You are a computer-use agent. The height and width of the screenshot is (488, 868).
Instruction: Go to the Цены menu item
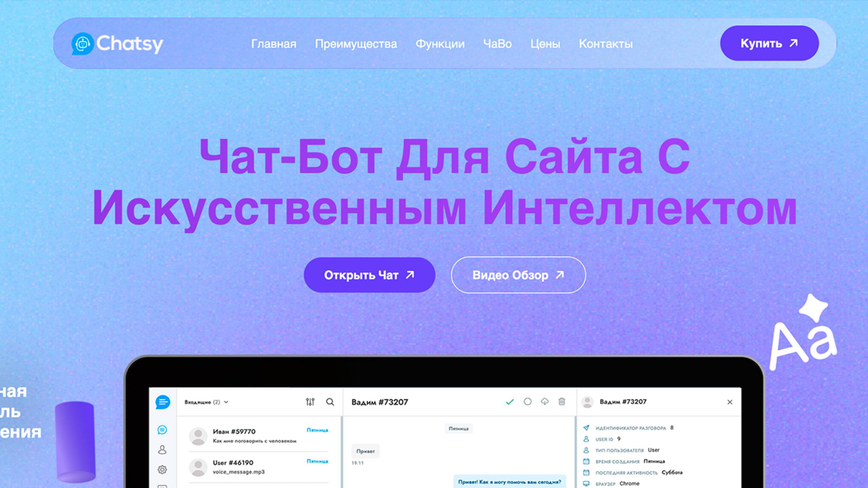[545, 44]
